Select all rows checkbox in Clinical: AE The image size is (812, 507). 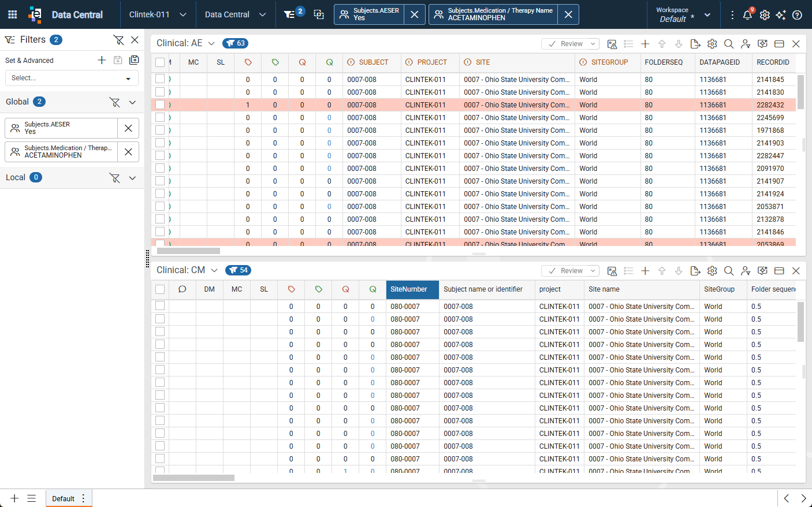point(160,62)
